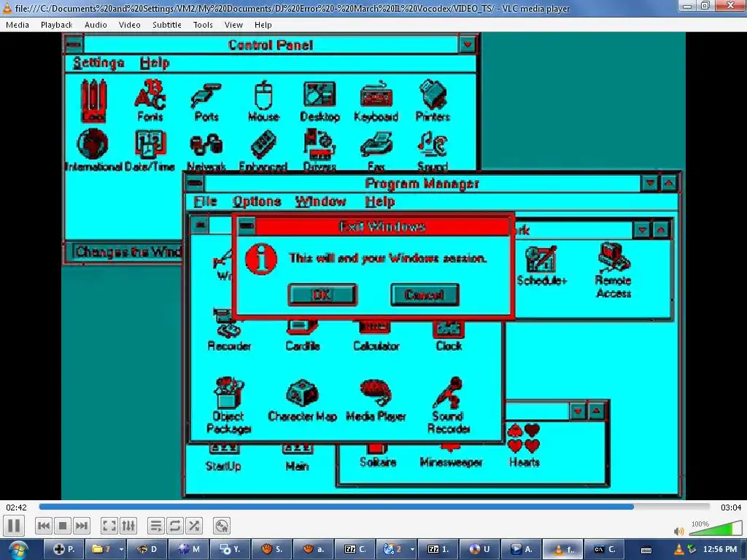The height and width of the screenshot is (560, 747).
Task: Select the Media Player icon in Accessories
Action: [376, 400]
